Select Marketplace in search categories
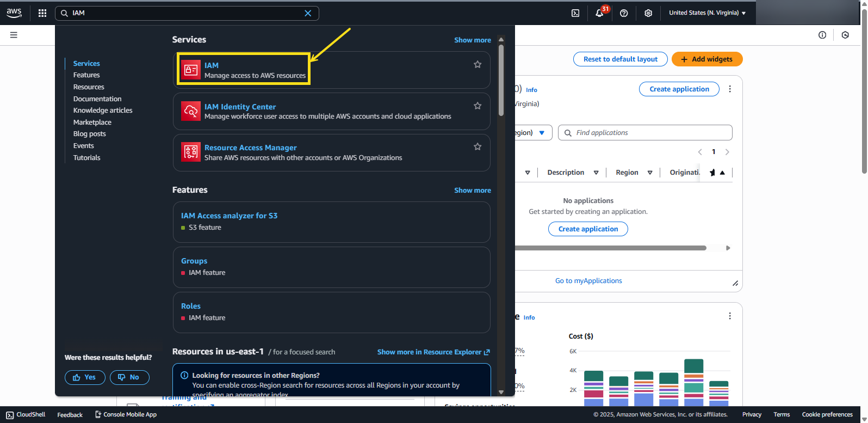 click(92, 122)
